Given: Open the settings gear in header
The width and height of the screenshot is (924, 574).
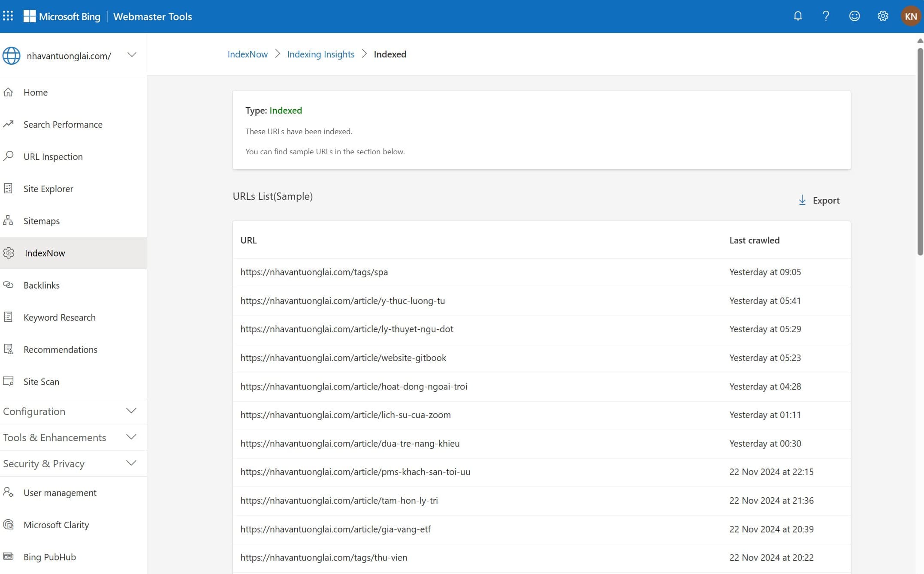Looking at the screenshot, I should [x=882, y=16].
